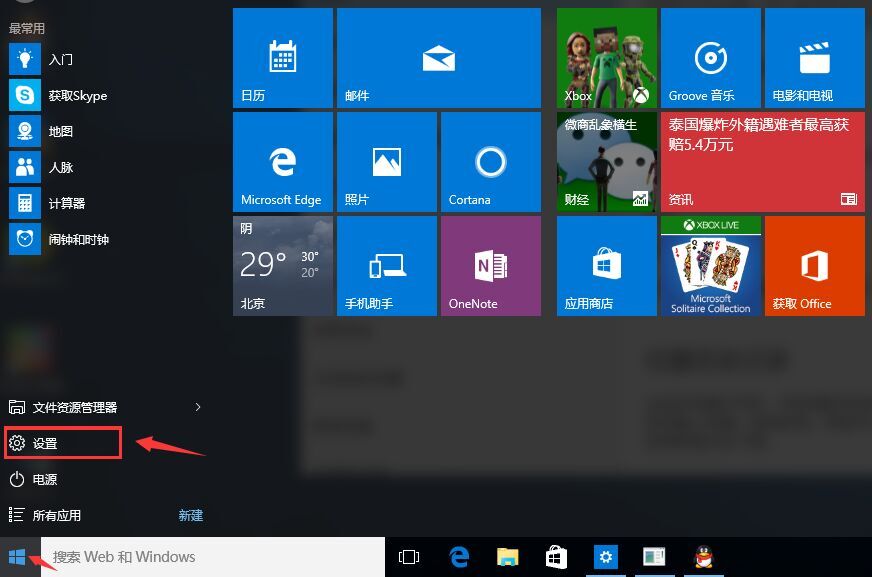Screen dimensions: 872x577
Task: Open 设置 (Settings) from Start menu
Action: (62, 443)
